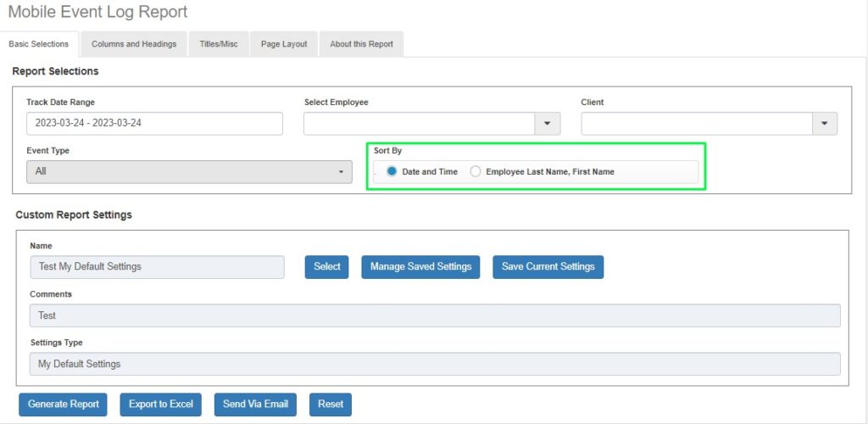
Task: Select the Date and Time radio button
Action: coord(392,171)
